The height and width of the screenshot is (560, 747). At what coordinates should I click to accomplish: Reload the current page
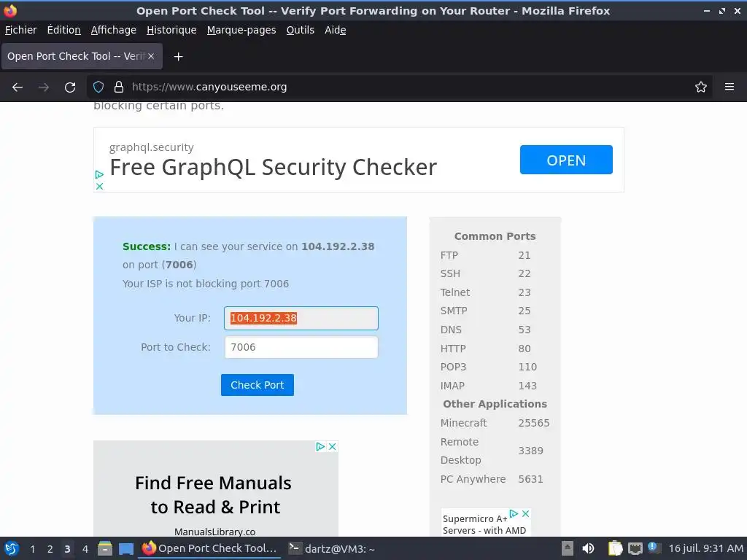[70, 87]
